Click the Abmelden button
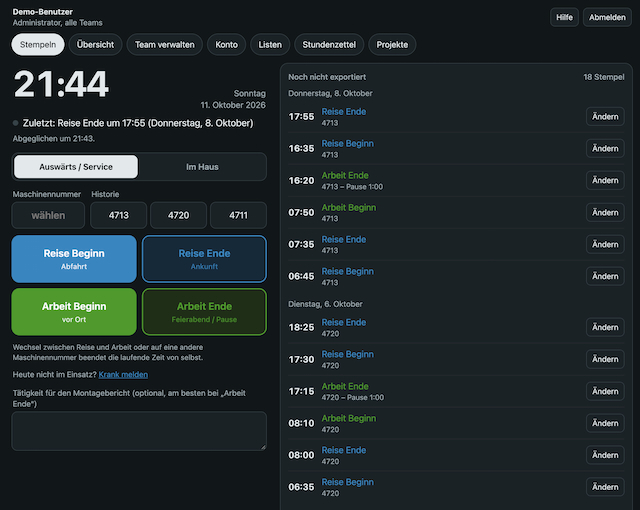This screenshot has width=640, height=510. (607, 17)
